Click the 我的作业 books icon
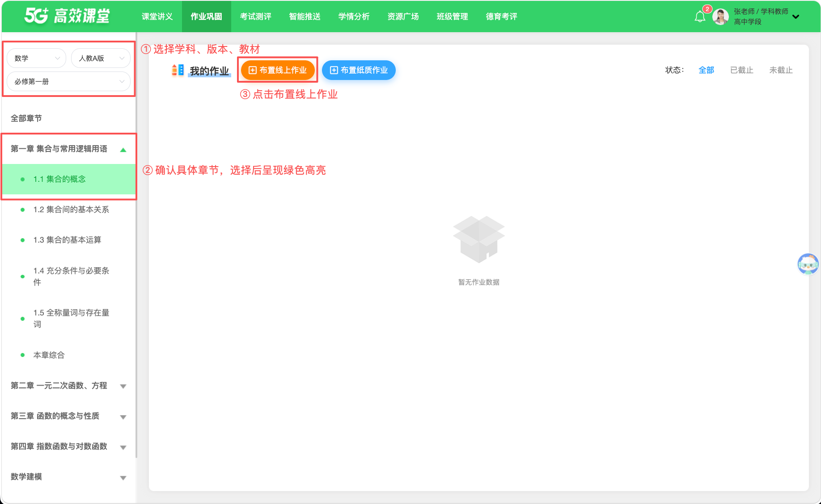 (x=178, y=70)
